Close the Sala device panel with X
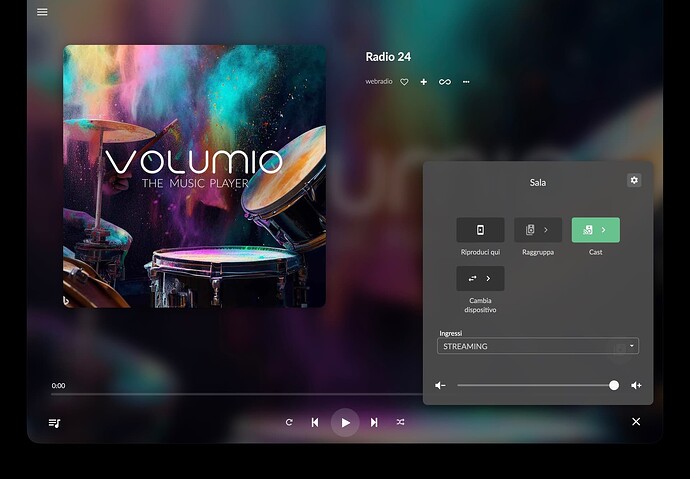 (x=636, y=421)
